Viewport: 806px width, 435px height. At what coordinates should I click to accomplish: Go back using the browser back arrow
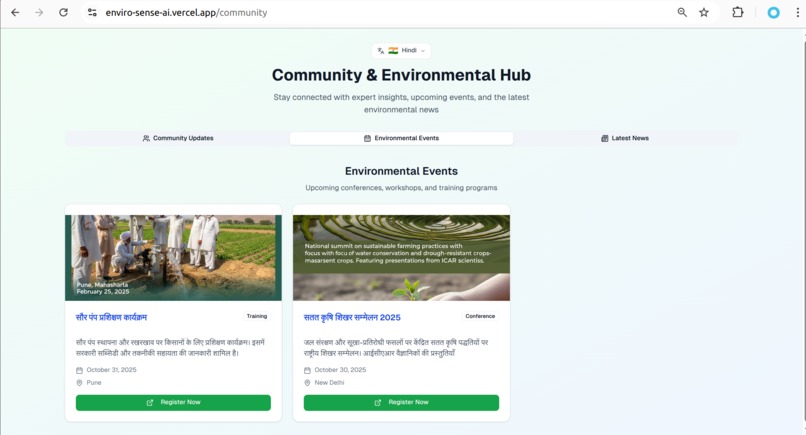15,12
